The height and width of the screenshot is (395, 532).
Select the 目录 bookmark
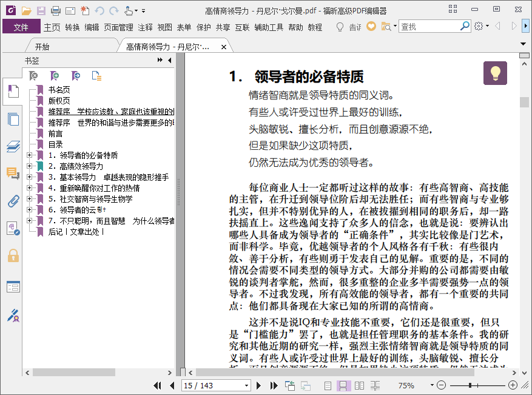coord(55,144)
